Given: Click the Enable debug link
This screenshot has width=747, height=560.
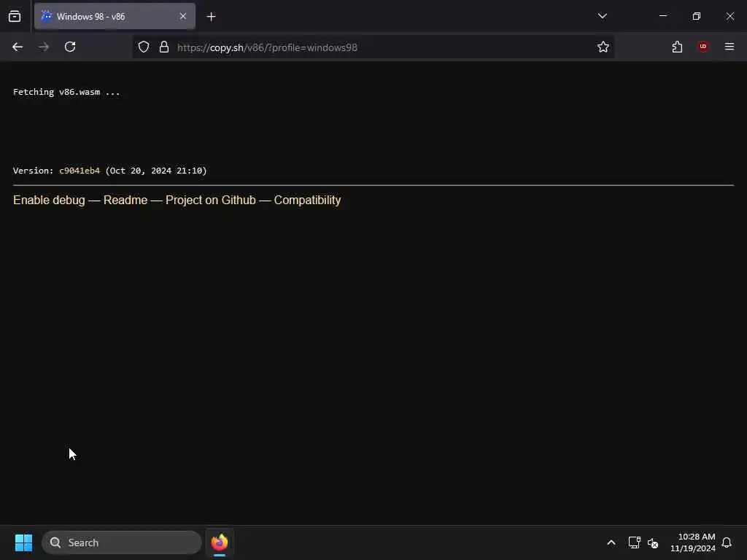Looking at the screenshot, I should 49,200.
